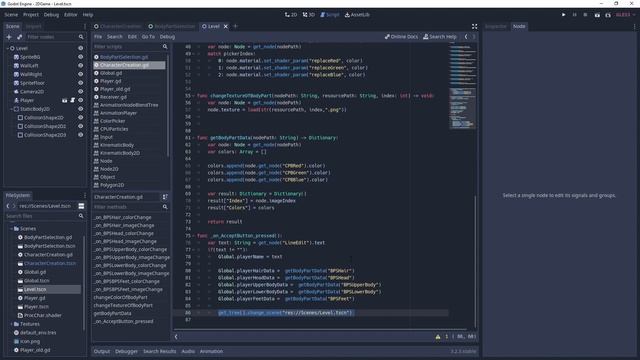Open the script attached to Player node
The width and height of the screenshot is (640, 360).
coord(72,100)
